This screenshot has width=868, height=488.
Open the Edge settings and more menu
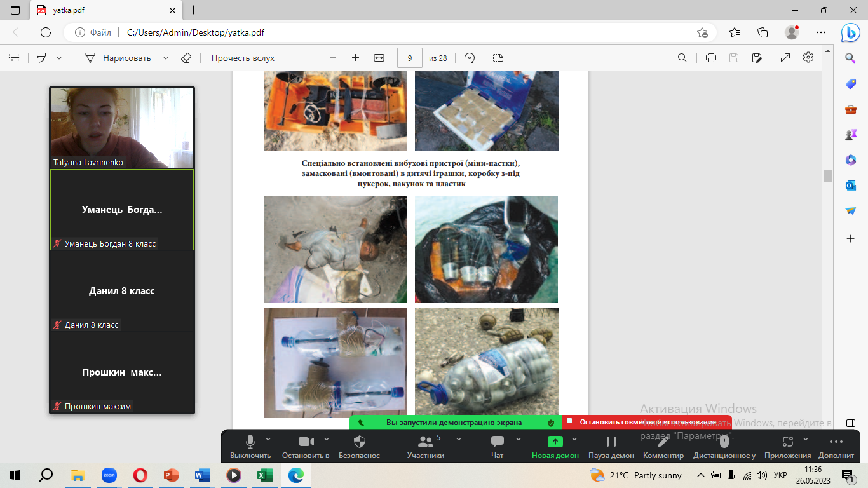point(820,32)
